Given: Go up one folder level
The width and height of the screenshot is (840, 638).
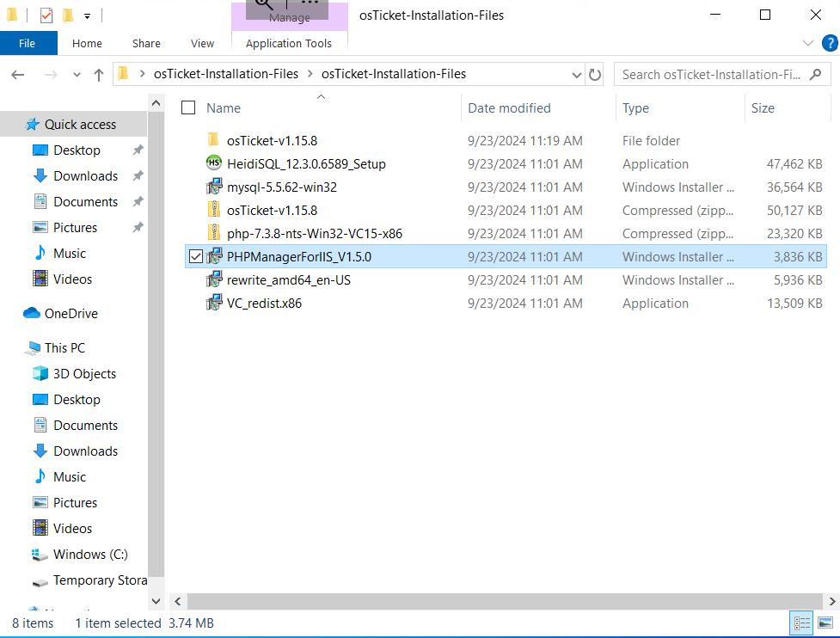Looking at the screenshot, I should pyautogui.click(x=99, y=75).
